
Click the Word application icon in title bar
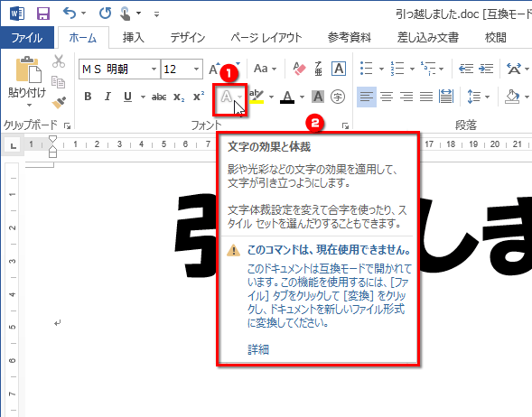coord(17,14)
